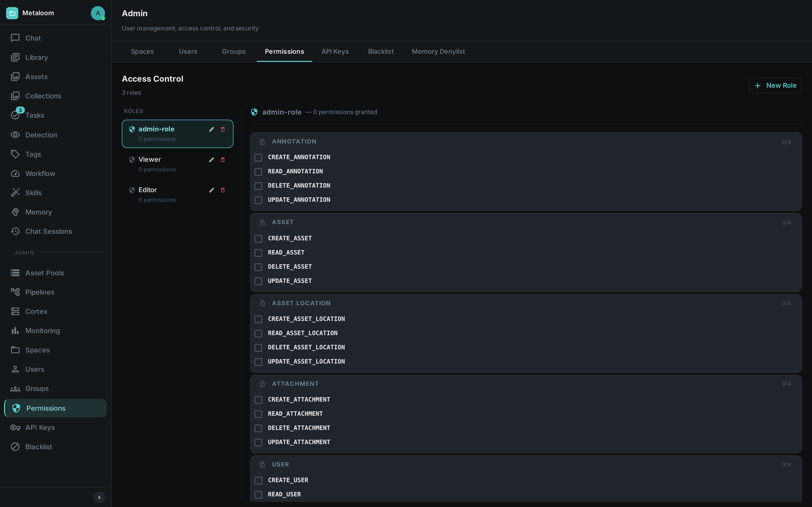Image resolution: width=812 pixels, height=507 pixels.
Task: Open the Tasks icon with badge
Action: tap(16, 115)
